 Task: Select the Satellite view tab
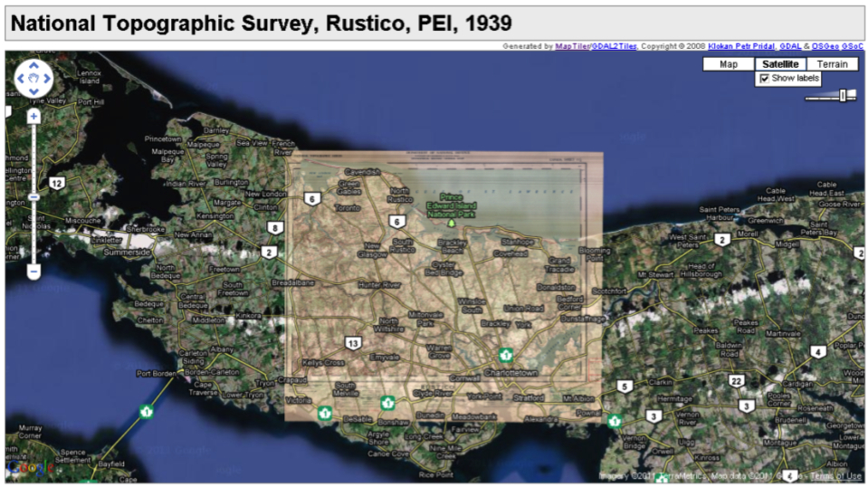point(779,64)
